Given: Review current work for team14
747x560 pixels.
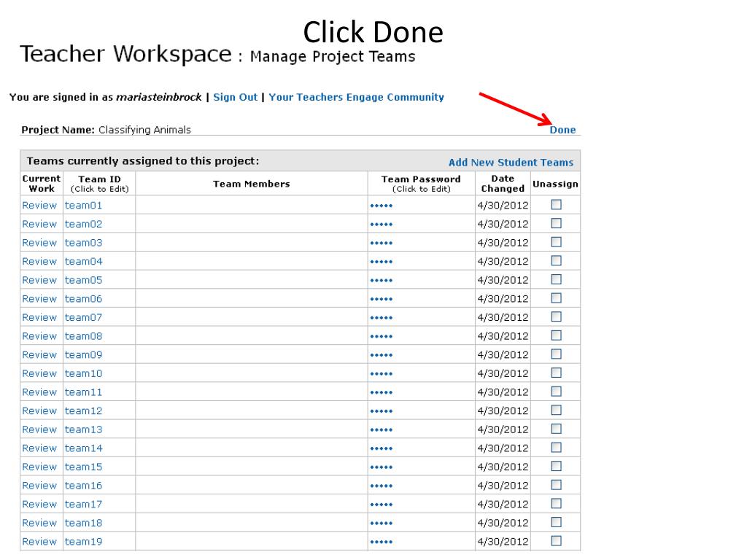Looking at the screenshot, I should (39, 448).
